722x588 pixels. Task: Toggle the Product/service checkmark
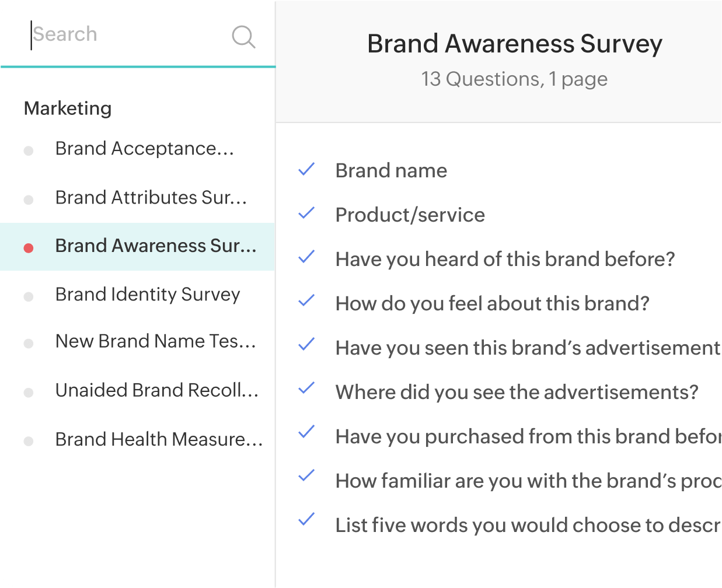pos(306,213)
